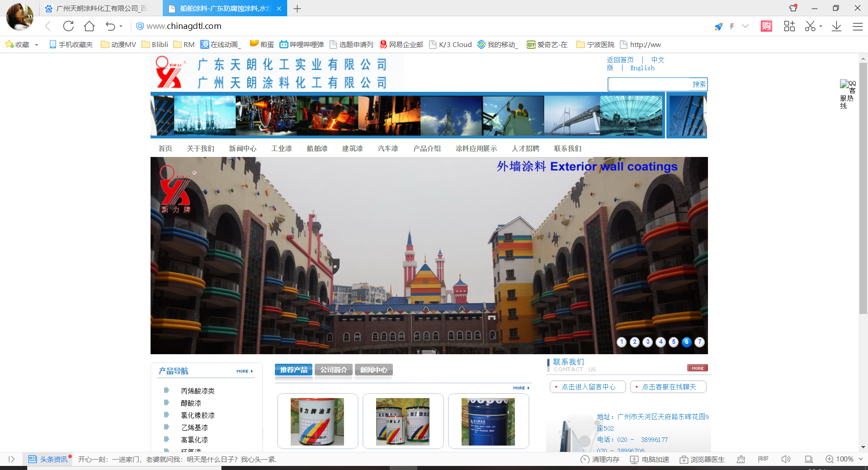Open the 动漫MV bookmark folder
This screenshot has width=868, height=470.
118,44
